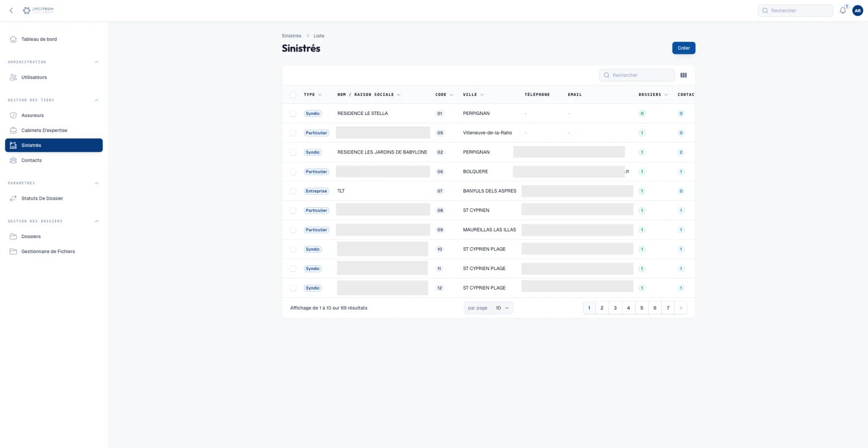Check the Villeneuve-de-la-Raho row checkbox

(293, 133)
